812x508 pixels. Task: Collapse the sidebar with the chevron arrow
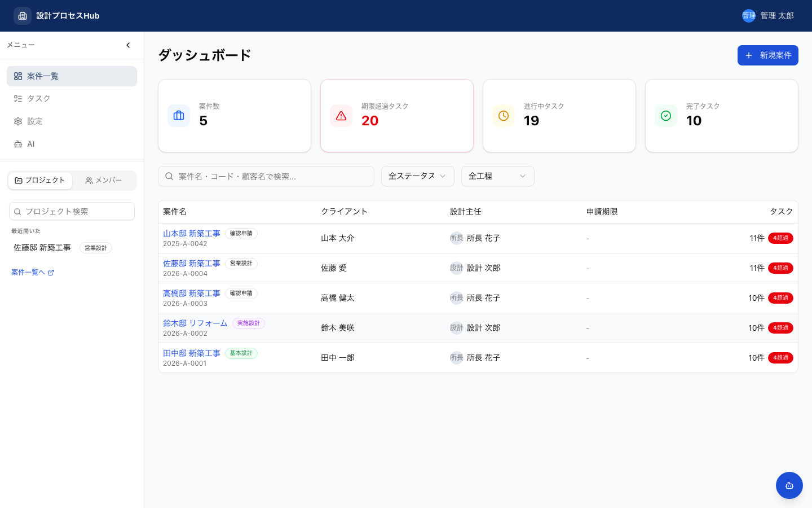pyautogui.click(x=128, y=45)
